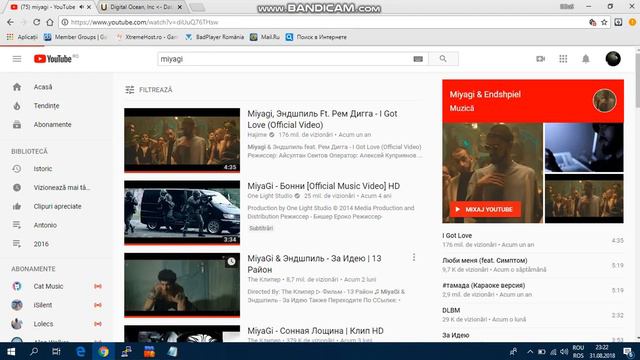Open the YouTube apps grid icon

[563, 59]
